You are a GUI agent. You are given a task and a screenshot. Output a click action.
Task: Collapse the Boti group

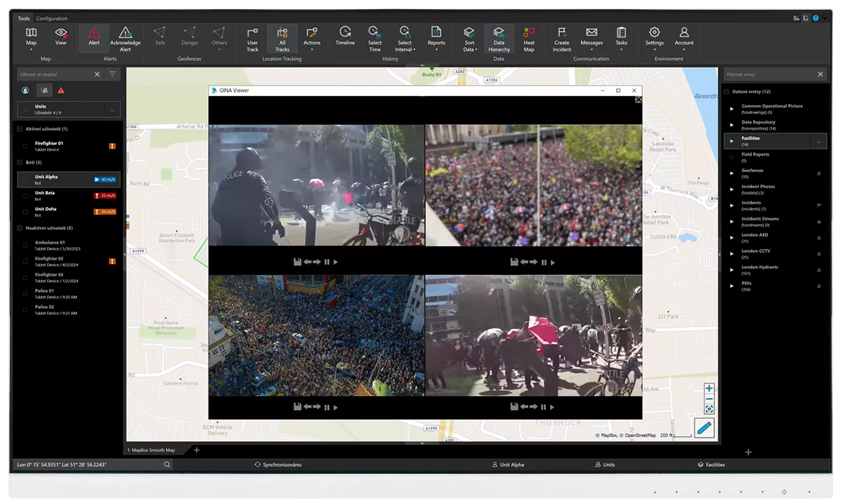point(20,162)
